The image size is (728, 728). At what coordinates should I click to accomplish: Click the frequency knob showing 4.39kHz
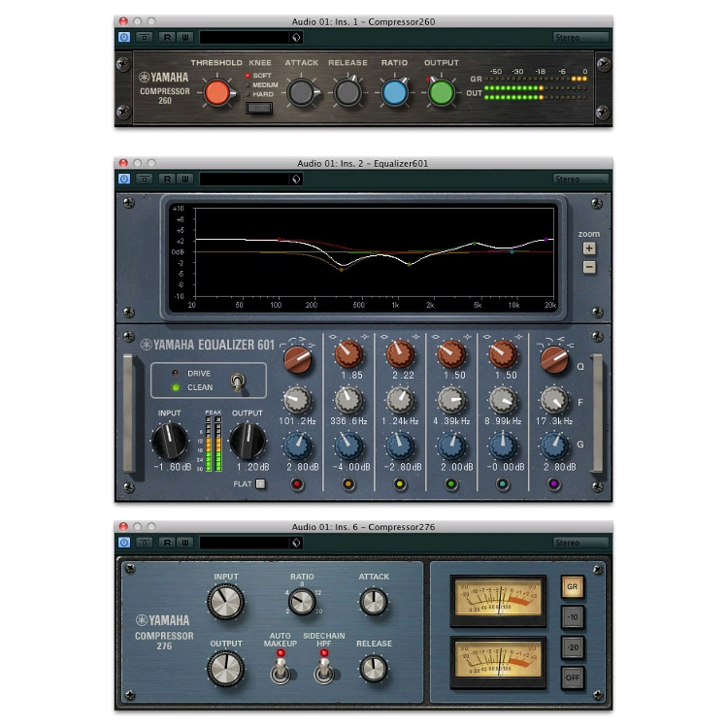(x=450, y=400)
